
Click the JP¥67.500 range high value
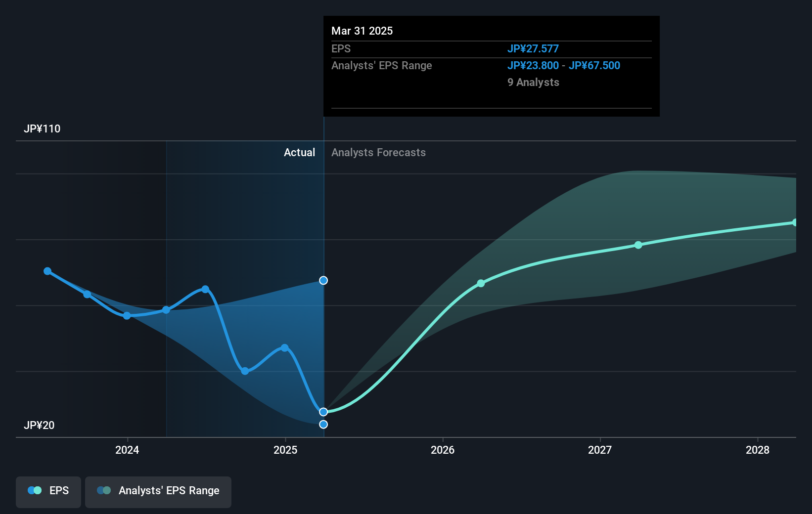[x=594, y=66]
